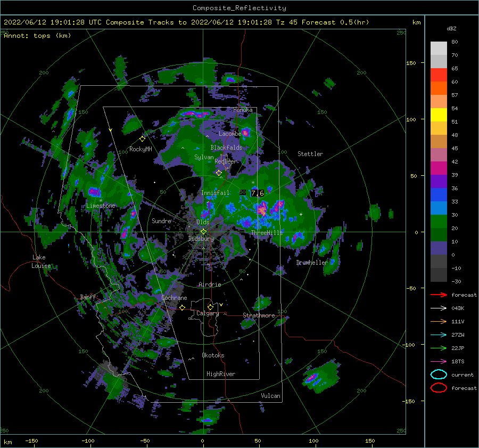
Task: Click the Limestone label
Action: (x=101, y=206)
